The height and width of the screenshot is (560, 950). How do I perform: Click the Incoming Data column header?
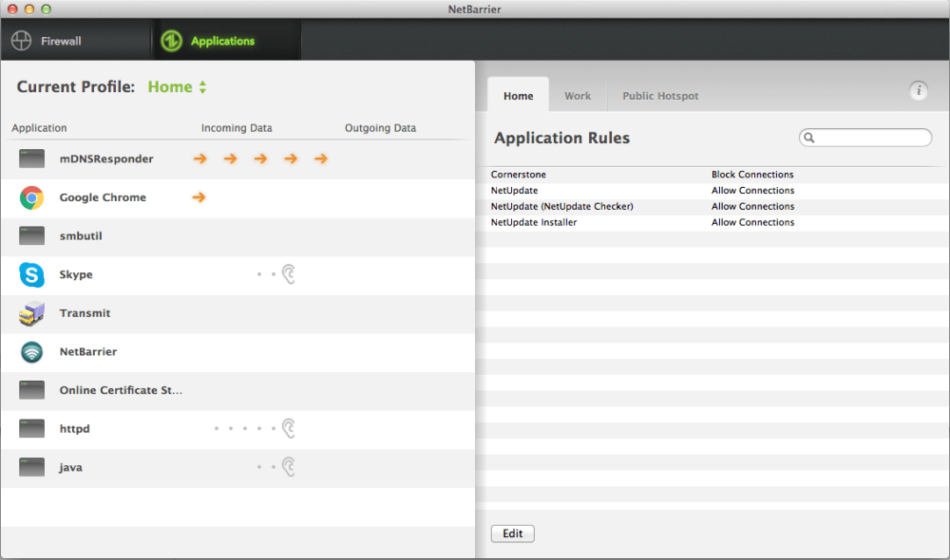click(237, 128)
